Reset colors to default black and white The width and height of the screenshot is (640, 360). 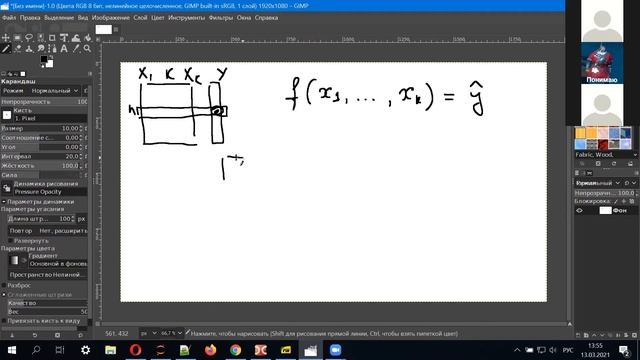click(x=42, y=67)
